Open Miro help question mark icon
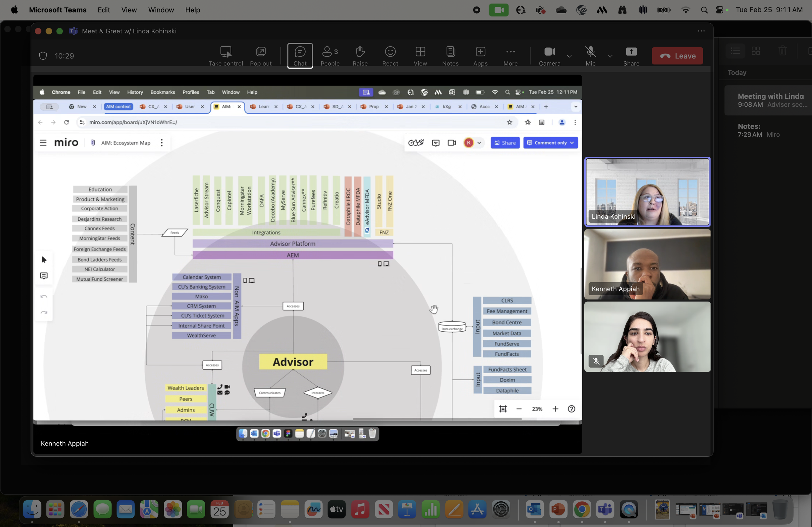Image resolution: width=812 pixels, height=527 pixels. pos(571,409)
